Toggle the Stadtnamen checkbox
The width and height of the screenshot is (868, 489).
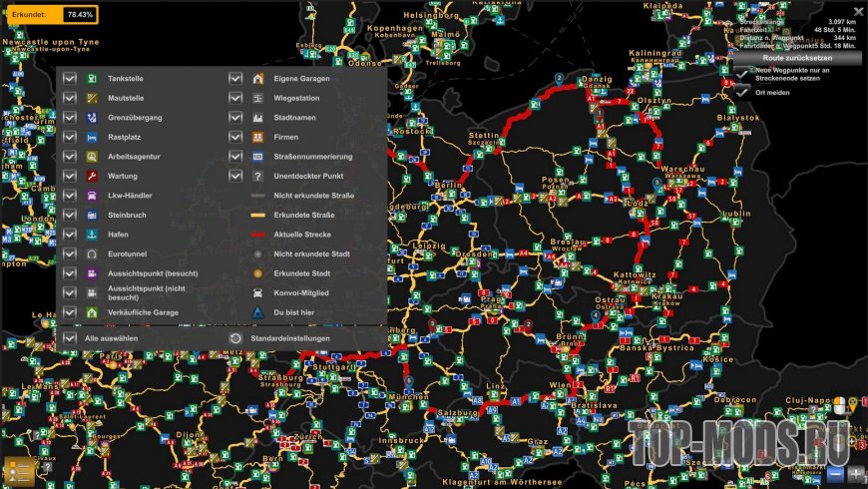[x=235, y=118]
